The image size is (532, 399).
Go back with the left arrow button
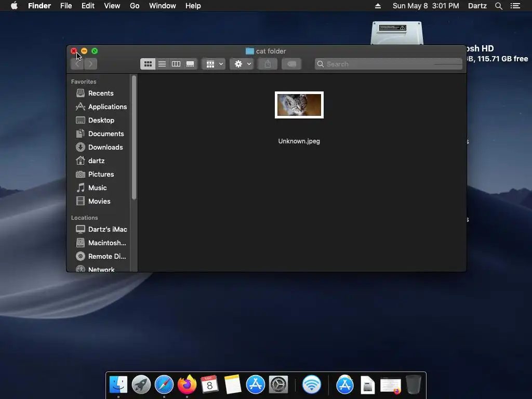(77, 64)
